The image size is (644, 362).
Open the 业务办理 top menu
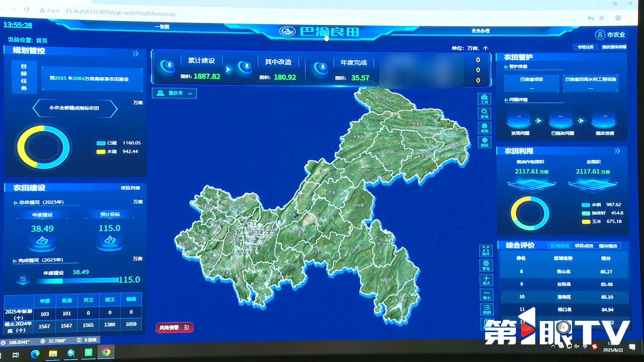[480, 31]
